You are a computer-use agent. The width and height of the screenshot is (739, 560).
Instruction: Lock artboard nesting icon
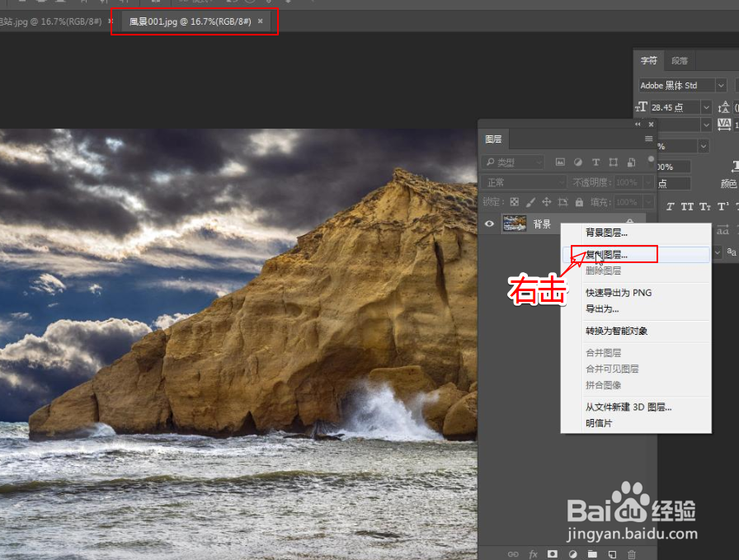(x=562, y=202)
